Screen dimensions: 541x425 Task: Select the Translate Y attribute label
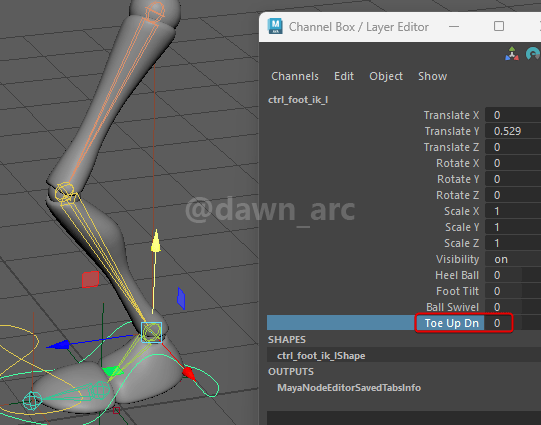[452, 131]
